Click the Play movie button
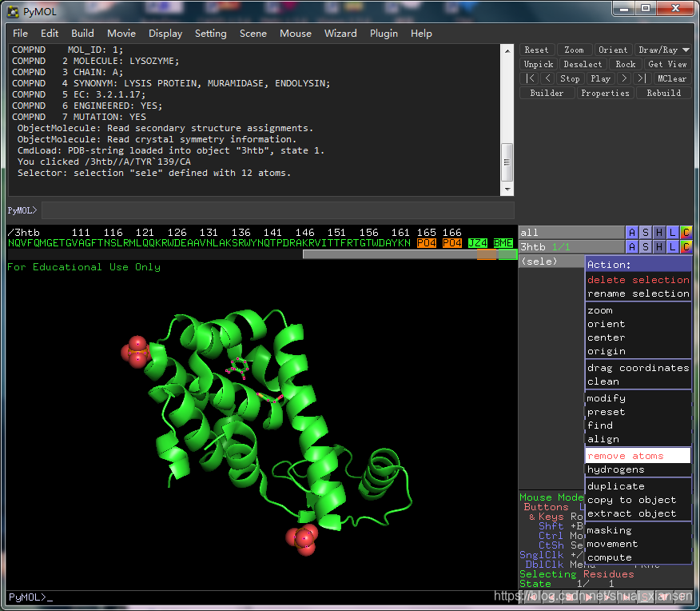This screenshot has width=700, height=611. (x=600, y=78)
